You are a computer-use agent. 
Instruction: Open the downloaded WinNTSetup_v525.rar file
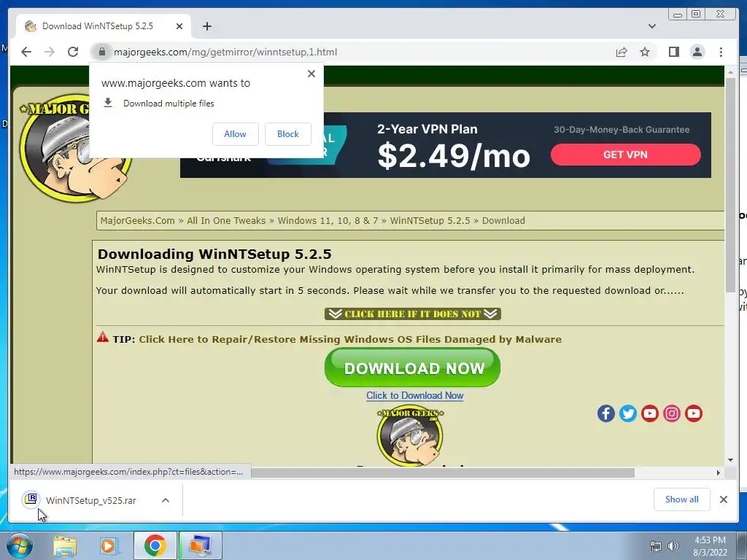pyautogui.click(x=90, y=500)
